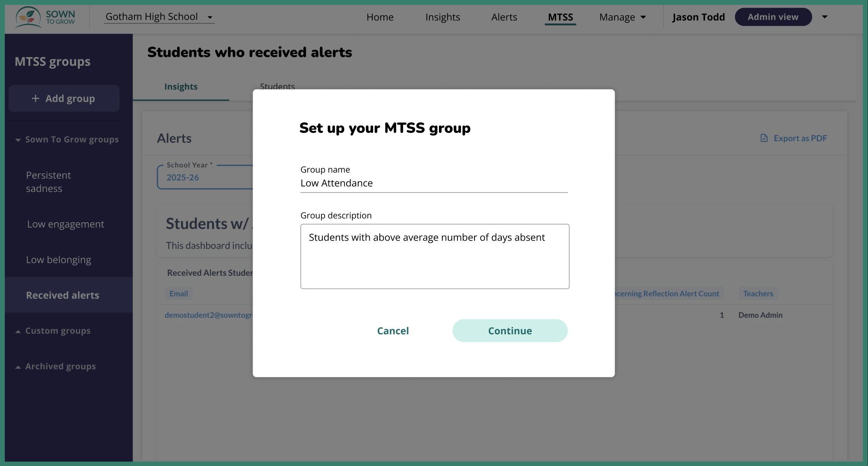This screenshot has height=466, width=868.
Task: Open the user account dropdown arrow
Action: [x=824, y=17]
